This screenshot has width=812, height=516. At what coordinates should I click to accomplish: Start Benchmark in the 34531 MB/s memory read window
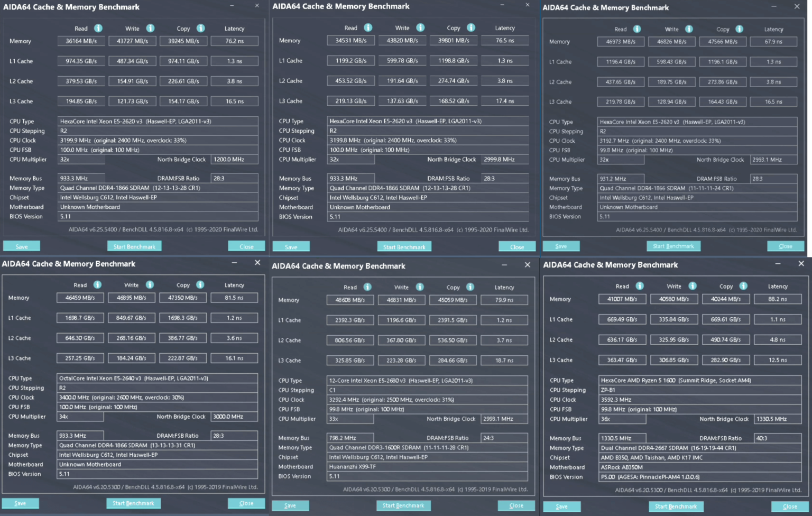404,247
